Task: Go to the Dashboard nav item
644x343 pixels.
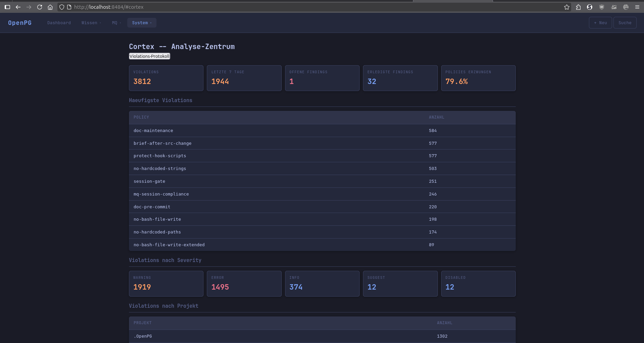Action: (x=59, y=23)
